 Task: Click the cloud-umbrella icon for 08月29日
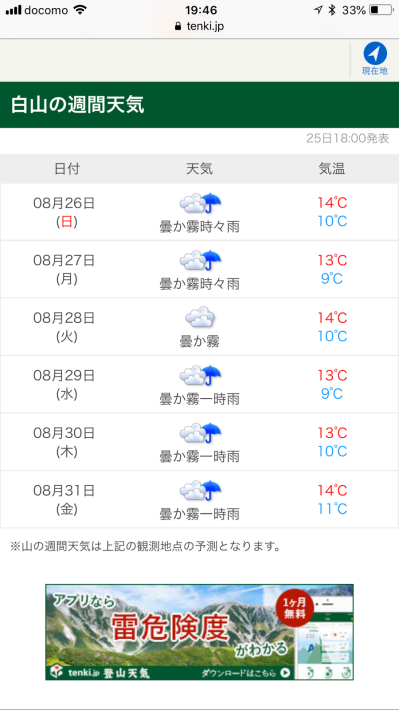coord(200,376)
